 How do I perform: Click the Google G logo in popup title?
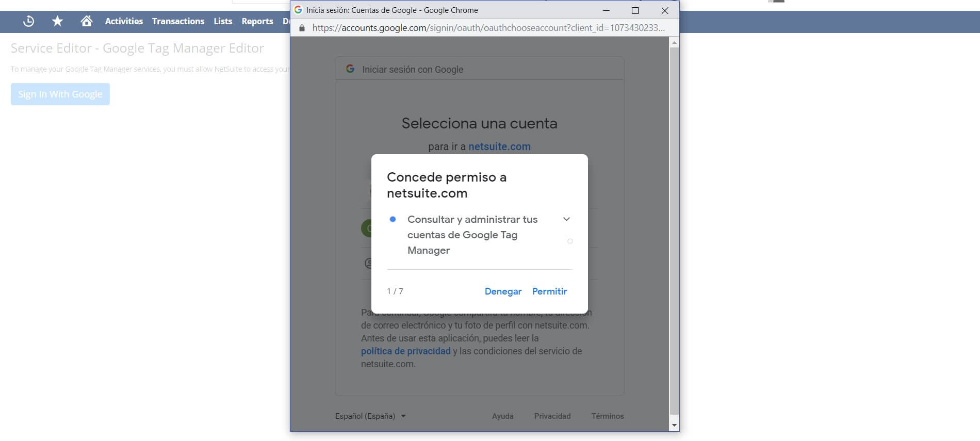click(298, 10)
